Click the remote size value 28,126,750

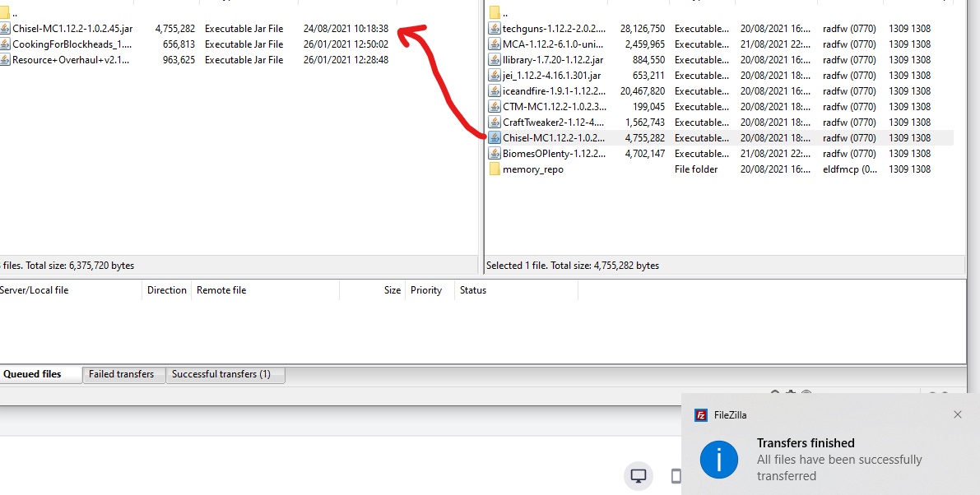[x=643, y=29]
